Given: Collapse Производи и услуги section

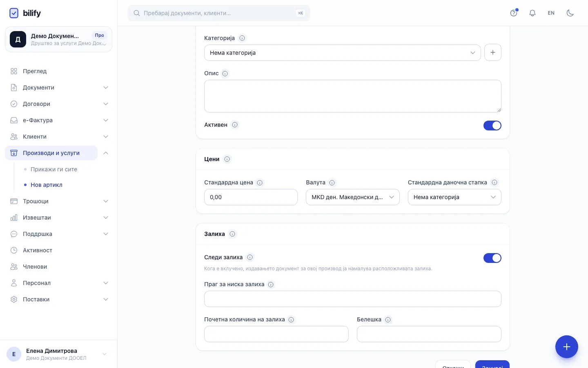Looking at the screenshot, I should (x=106, y=153).
